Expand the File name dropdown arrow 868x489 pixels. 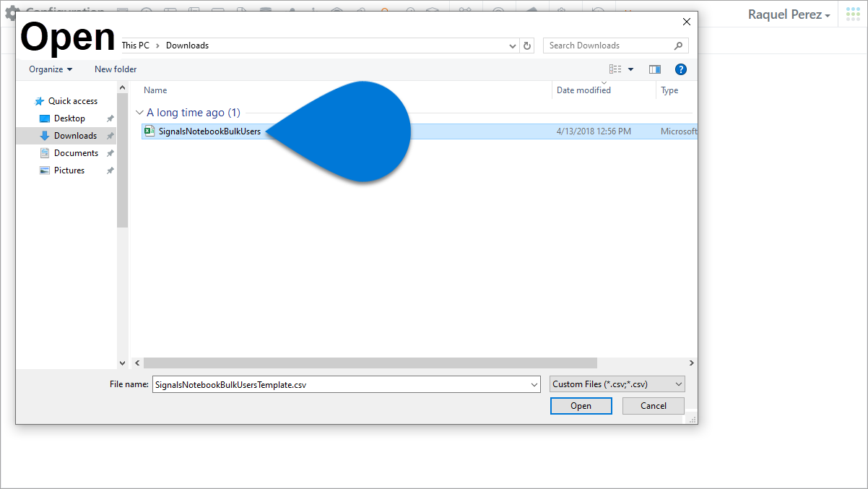[534, 385]
